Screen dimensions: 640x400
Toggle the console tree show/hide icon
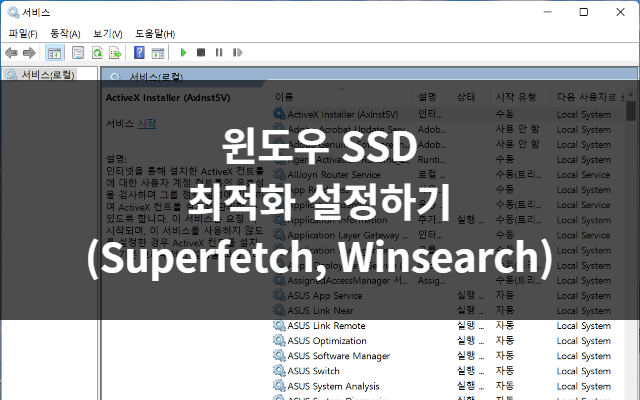[54, 53]
